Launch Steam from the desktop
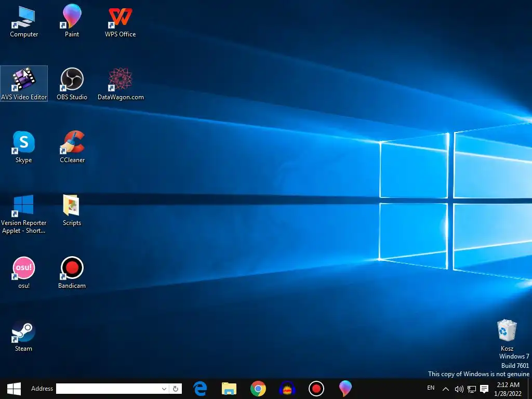This screenshot has height=399, width=532. point(23,336)
